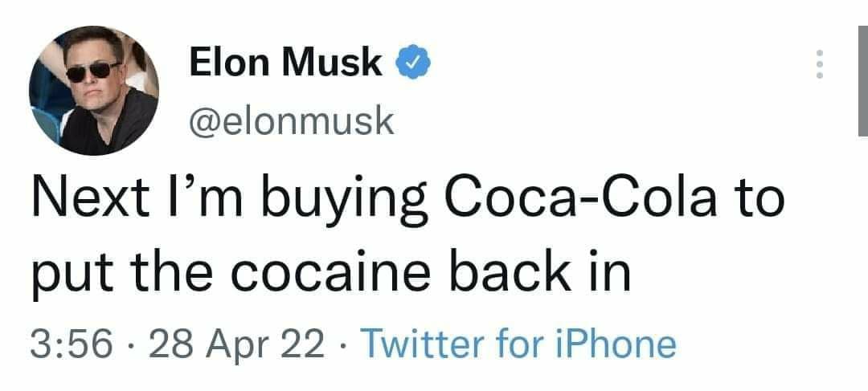Open the @elonmusk handle link
The image size is (868, 391).
tap(291, 121)
